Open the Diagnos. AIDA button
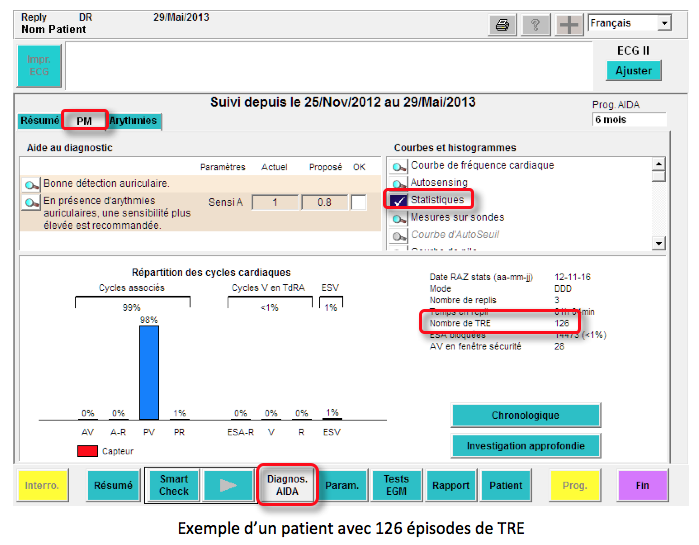The height and width of the screenshot is (545, 699). (x=287, y=485)
